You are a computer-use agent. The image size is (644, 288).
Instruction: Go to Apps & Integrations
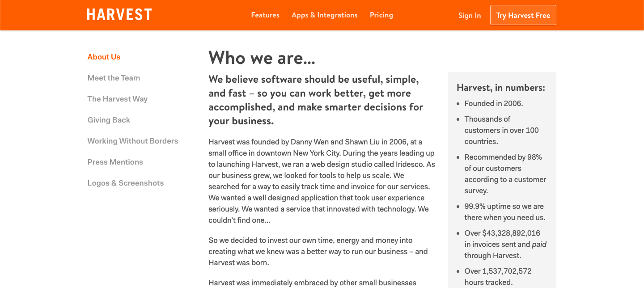325,15
